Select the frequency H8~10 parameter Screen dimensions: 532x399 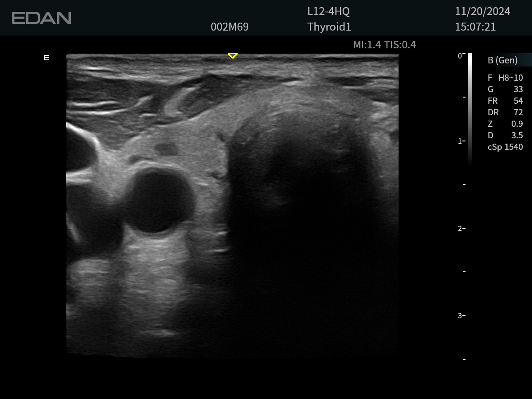(505, 78)
